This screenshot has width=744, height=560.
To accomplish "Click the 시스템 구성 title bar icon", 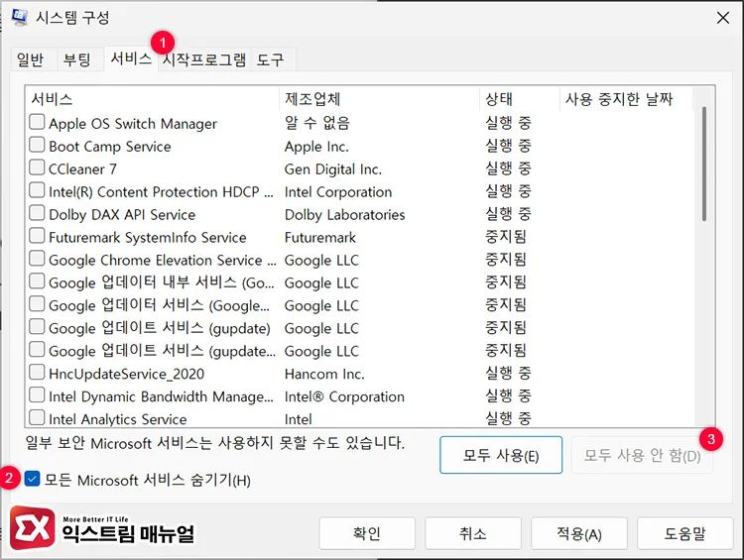I will tap(20, 18).
